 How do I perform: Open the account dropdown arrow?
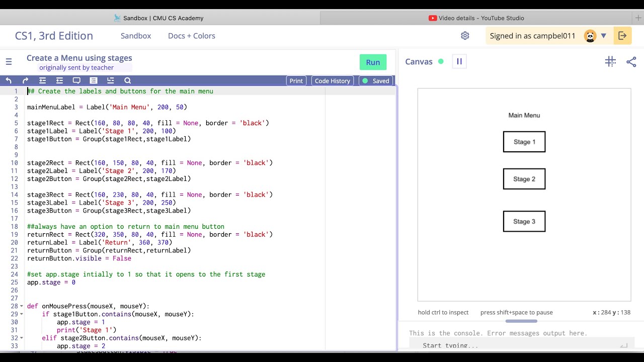(604, 36)
